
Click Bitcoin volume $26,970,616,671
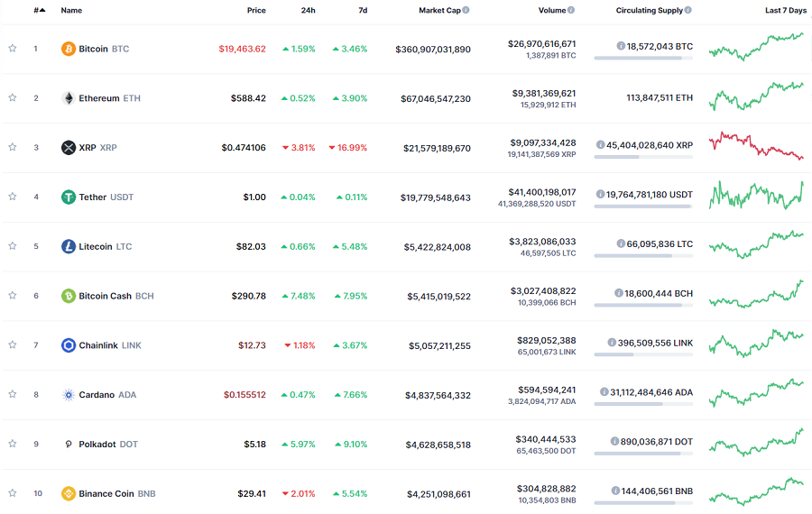541,44
